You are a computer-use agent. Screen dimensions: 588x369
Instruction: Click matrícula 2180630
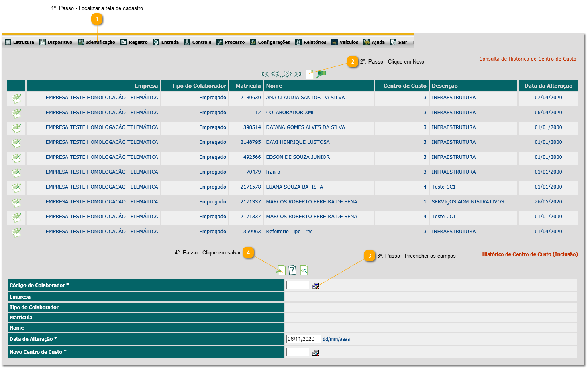click(x=251, y=98)
